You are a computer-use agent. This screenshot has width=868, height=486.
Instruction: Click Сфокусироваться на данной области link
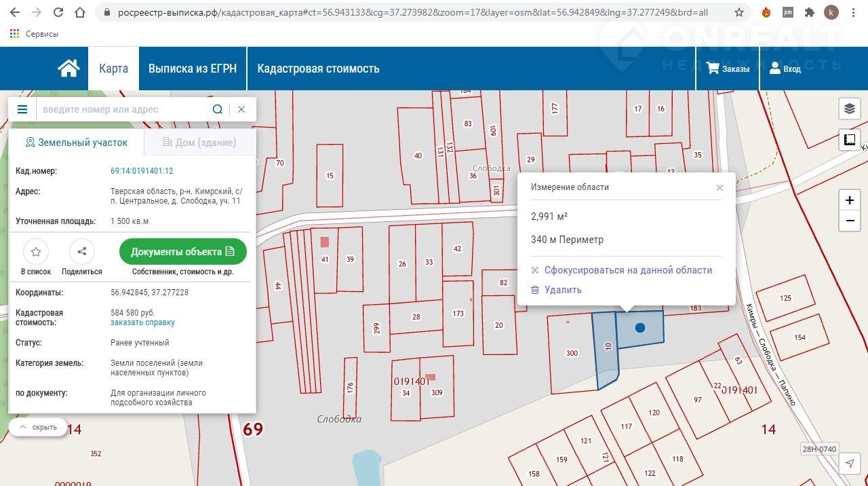click(628, 270)
